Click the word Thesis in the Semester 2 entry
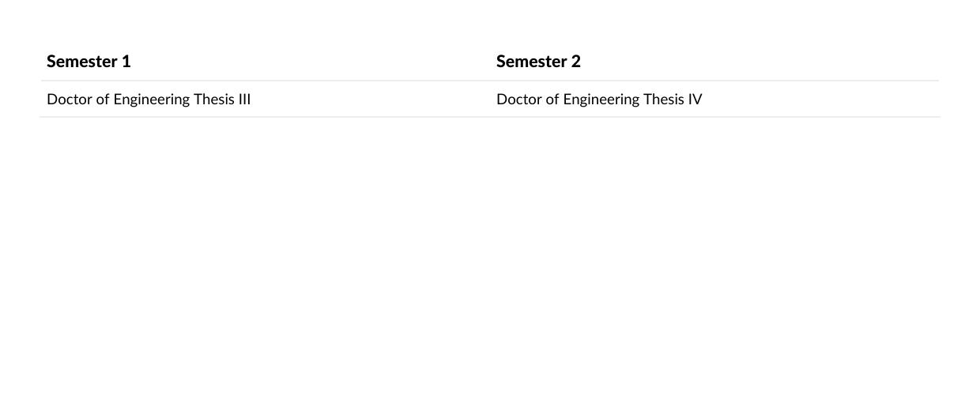The width and height of the screenshot is (980, 395). tap(664, 100)
